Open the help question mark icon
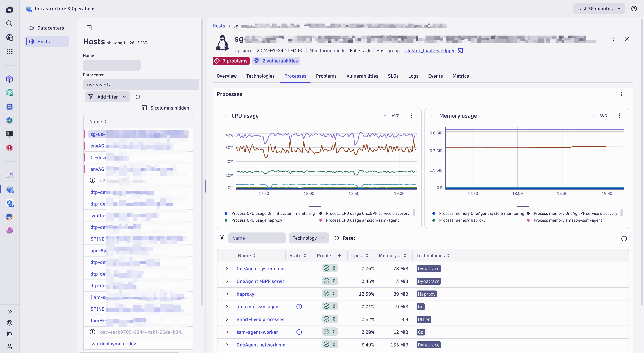This screenshot has width=644, height=353. [634, 9]
